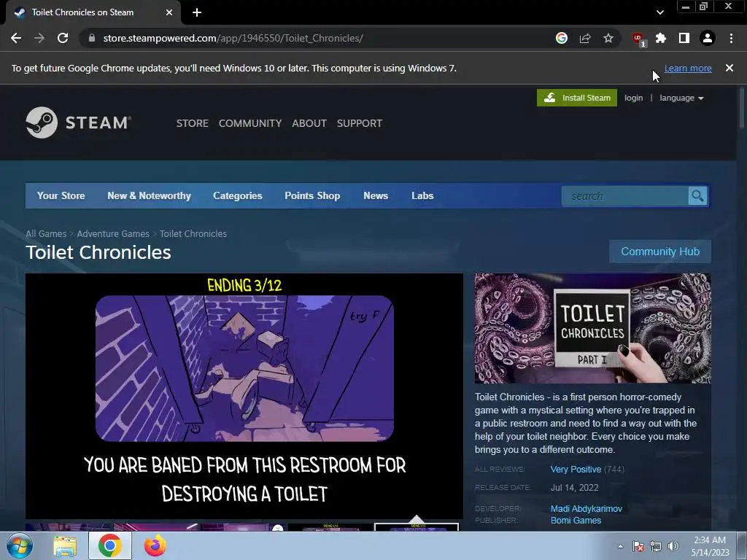747x560 pixels.
Task: Open the uBlock Origin extension icon
Action: click(x=638, y=39)
